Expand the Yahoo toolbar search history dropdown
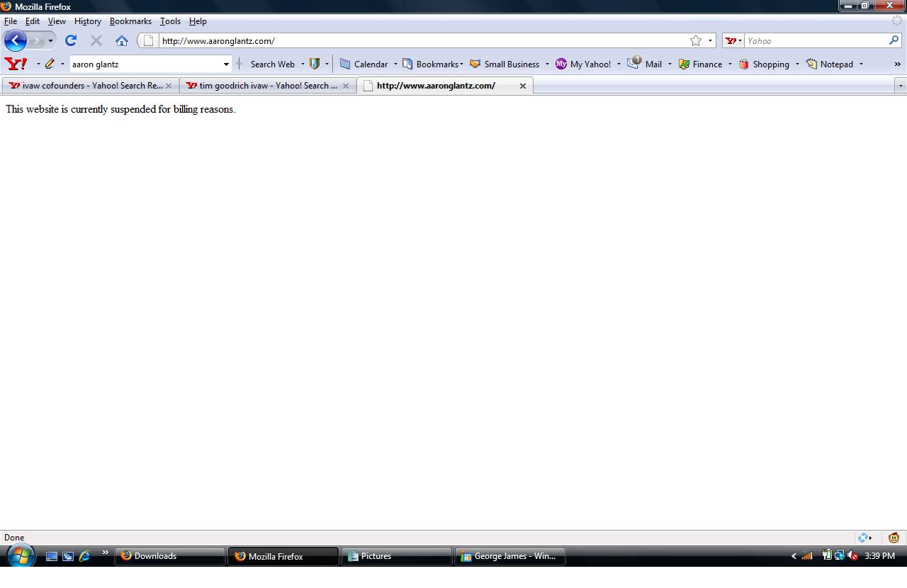The width and height of the screenshot is (907, 588). coord(226,64)
